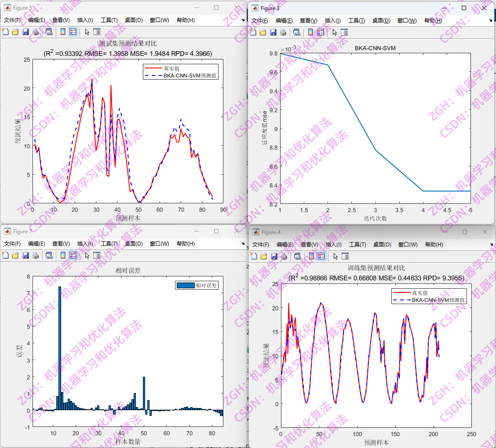496x448 pixels.
Task: Open Property Inspector icon in Figure 5
Action: [x=97, y=32]
